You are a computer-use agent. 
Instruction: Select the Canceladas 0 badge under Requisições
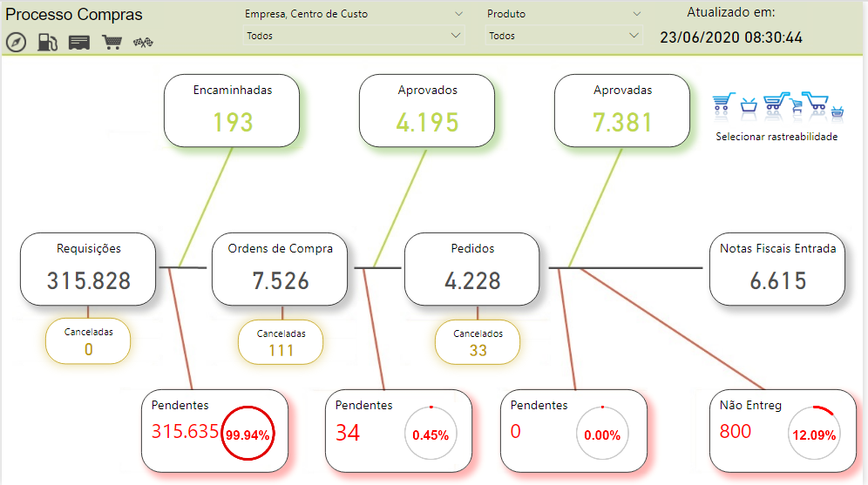(x=88, y=340)
